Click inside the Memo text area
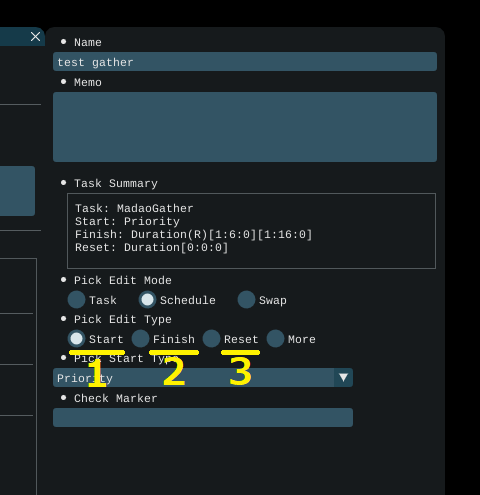480x495 pixels. click(x=245, y=127)
